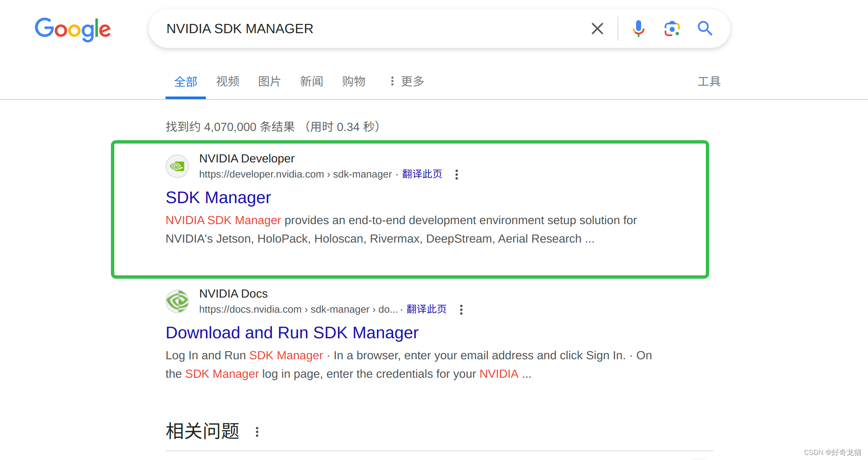This screenshot has height=460, width=868.
Task: Switch to the 图片 tab
Action: click(x=269, y=81)
